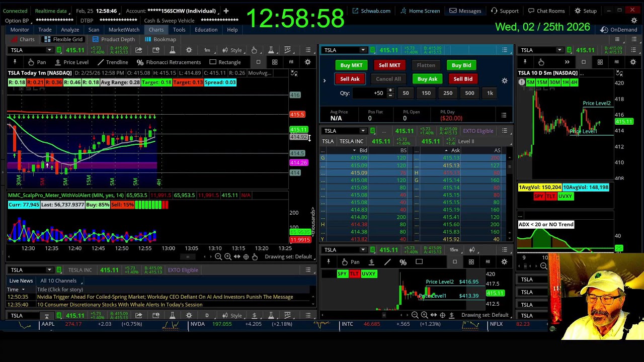The height and width of the screenshot is (362, 644).
Task: Select the Price Level drawing tool
Action: point(71,62)
